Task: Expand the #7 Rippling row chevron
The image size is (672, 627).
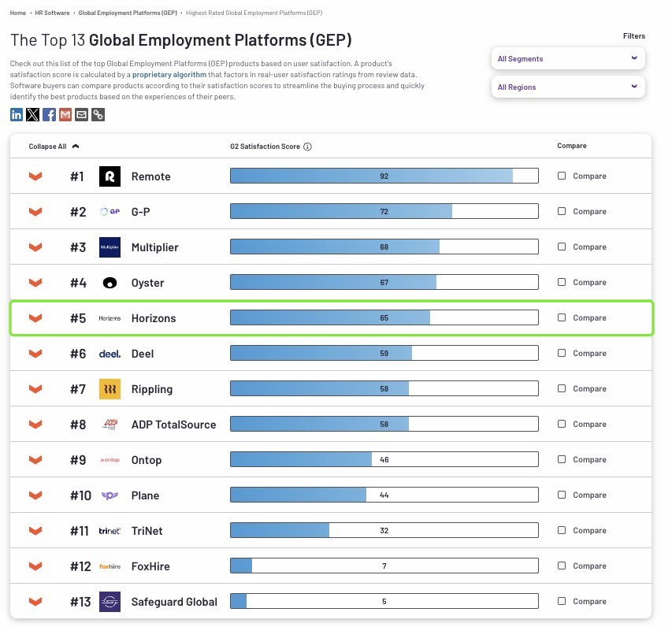Action: [35, 388]
